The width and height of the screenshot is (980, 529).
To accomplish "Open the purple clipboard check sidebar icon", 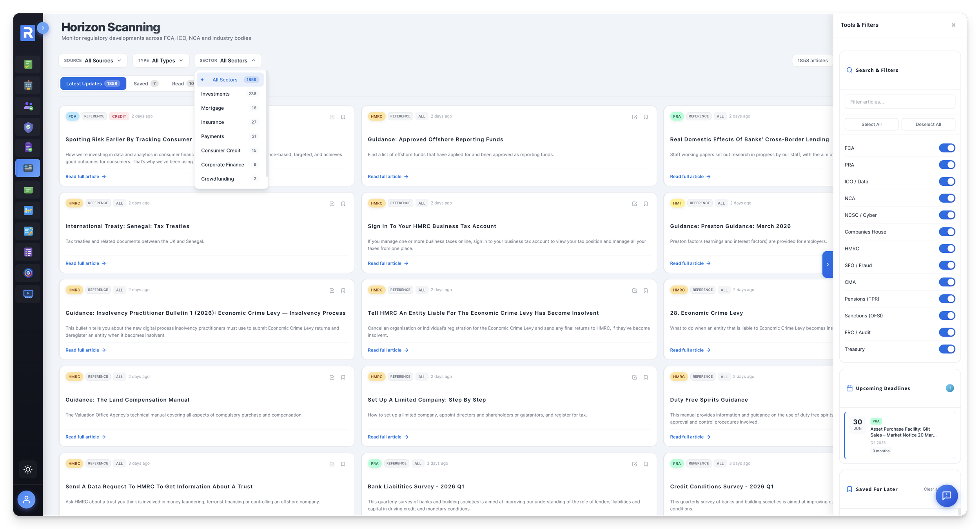I will 28,147.
